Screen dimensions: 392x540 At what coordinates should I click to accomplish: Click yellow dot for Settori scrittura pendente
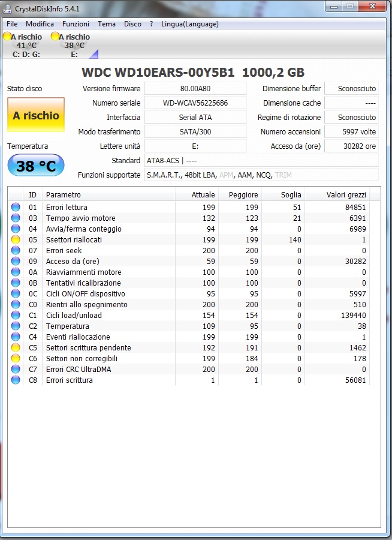click(x=16, y=347)
